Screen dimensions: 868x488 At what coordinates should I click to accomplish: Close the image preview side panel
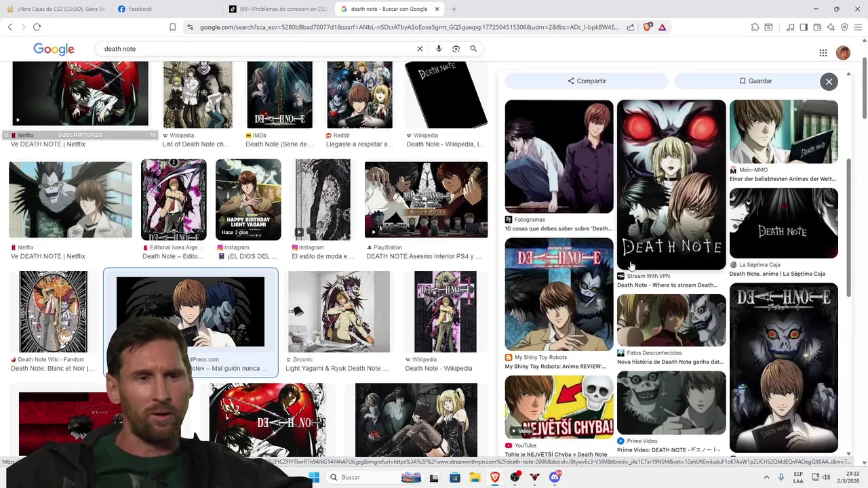click(829, 81)
